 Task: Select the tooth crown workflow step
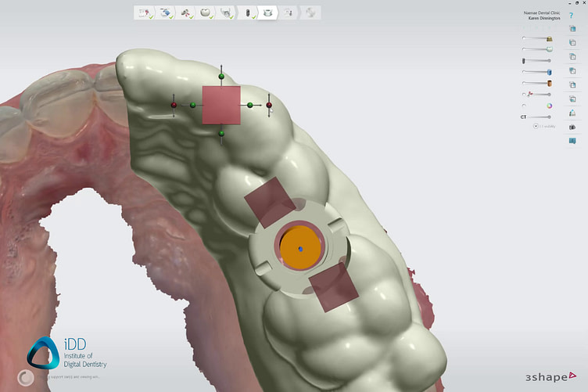(206, 13)
